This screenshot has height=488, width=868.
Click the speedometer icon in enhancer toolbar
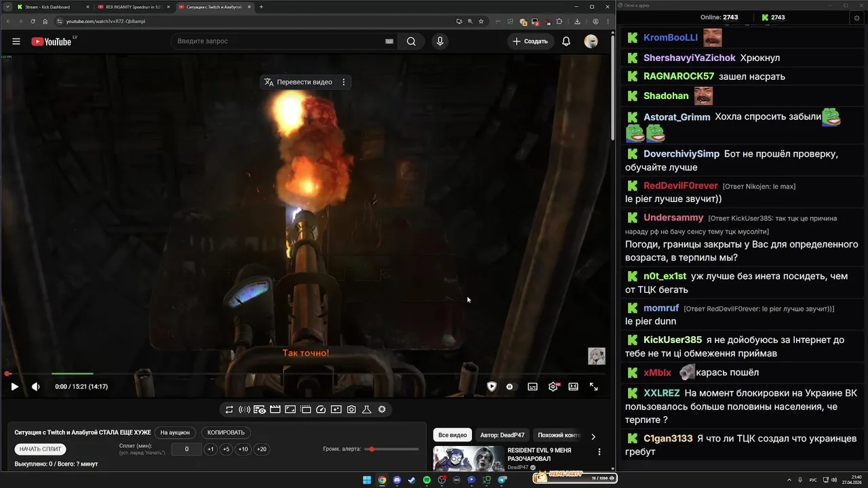pyautogui.click(x=321, y=409)
